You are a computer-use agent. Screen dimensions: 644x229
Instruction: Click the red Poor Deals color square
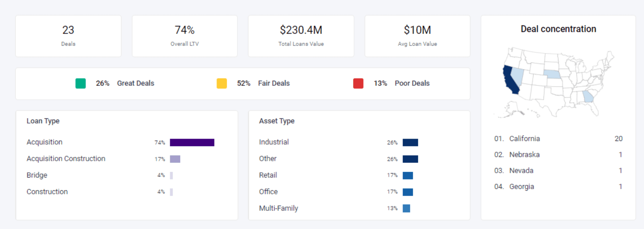tap(358, 83)
